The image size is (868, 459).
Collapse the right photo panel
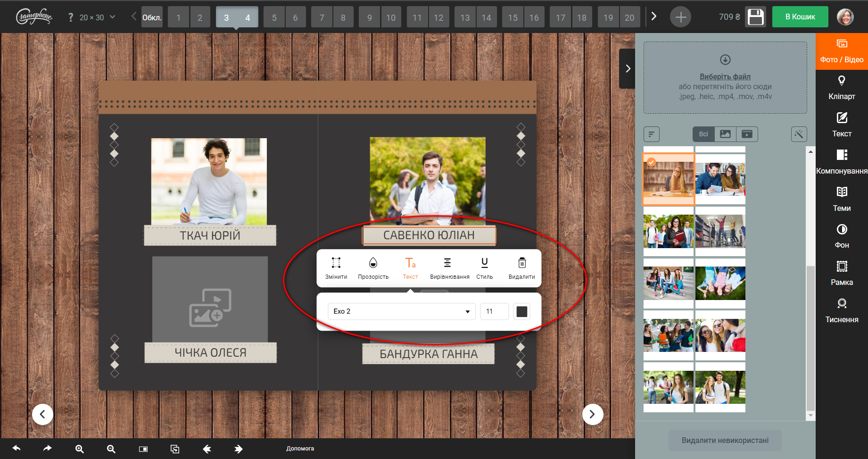pyautogui.click(x=628, y=69)
